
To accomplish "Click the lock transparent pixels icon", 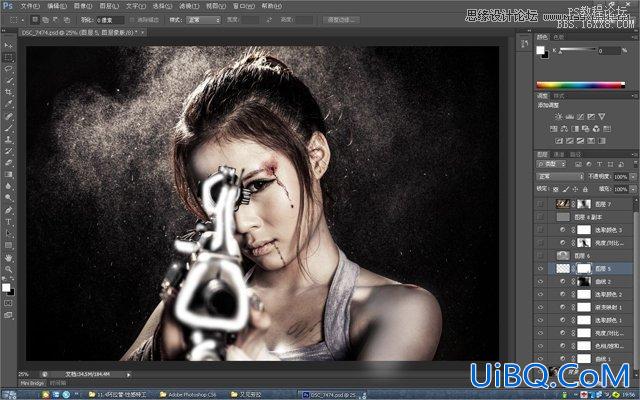I will tap(556, 189).
